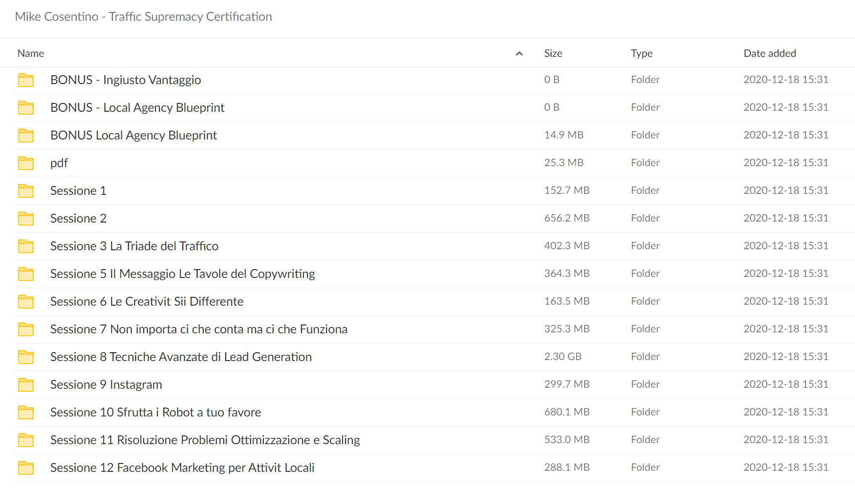Click the 25.3 MB size value
This screenshot has width=855, height=504.
(x=564, y=163)
